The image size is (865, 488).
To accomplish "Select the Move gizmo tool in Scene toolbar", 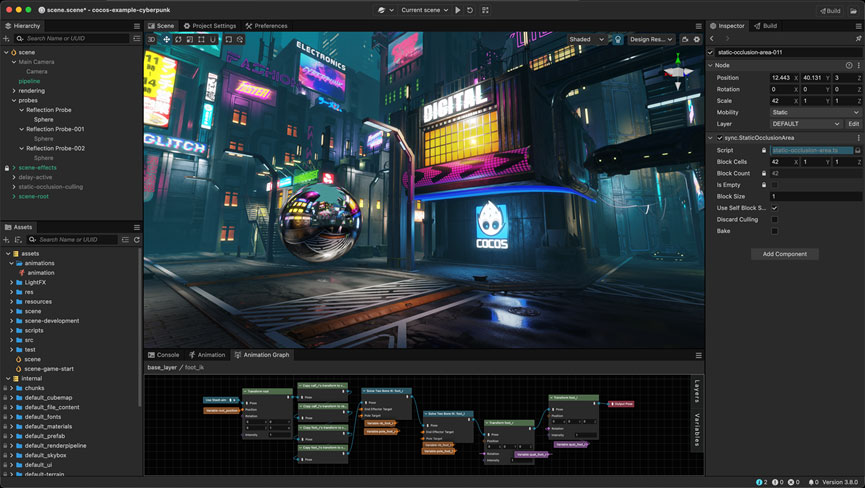I will pos(166,40).
